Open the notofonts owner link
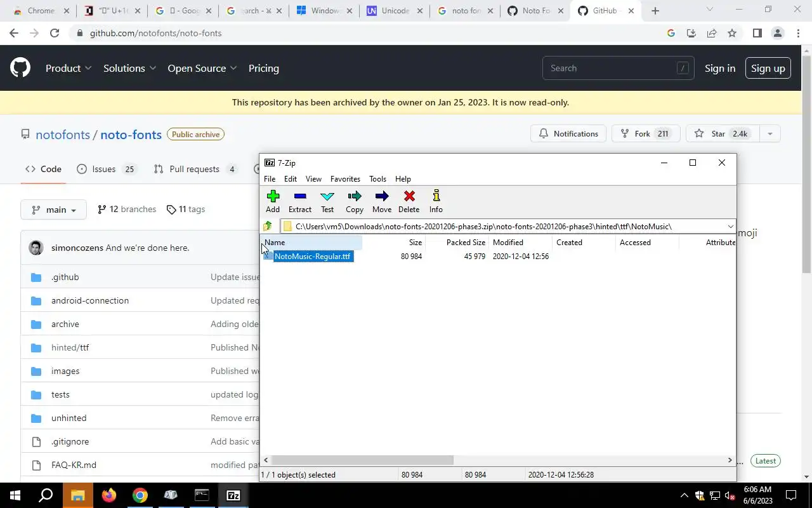 coord(63,135)
